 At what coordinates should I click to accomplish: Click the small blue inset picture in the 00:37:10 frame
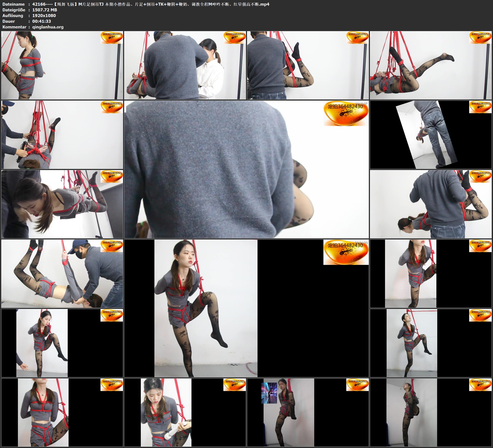pos(269,393)
